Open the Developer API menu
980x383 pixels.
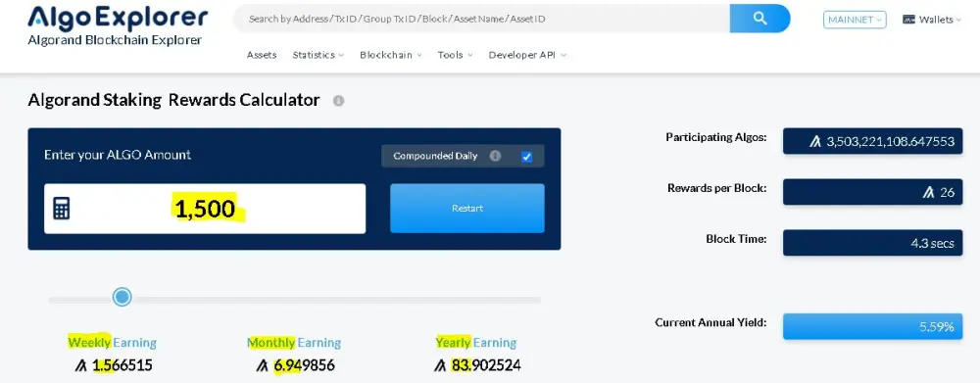click(527, 55)
